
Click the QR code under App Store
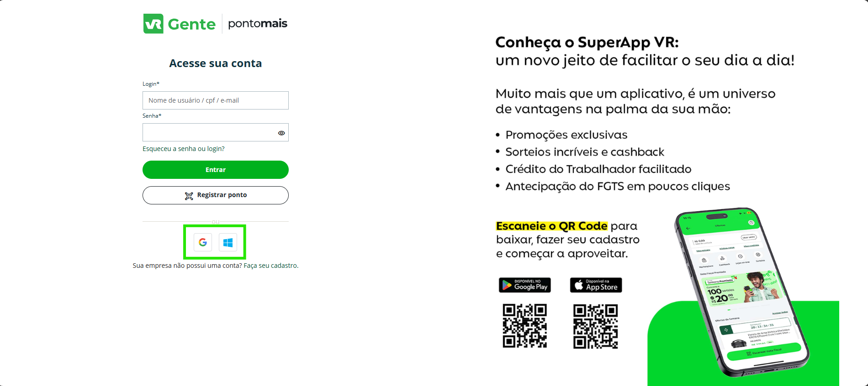click(596, 326)
